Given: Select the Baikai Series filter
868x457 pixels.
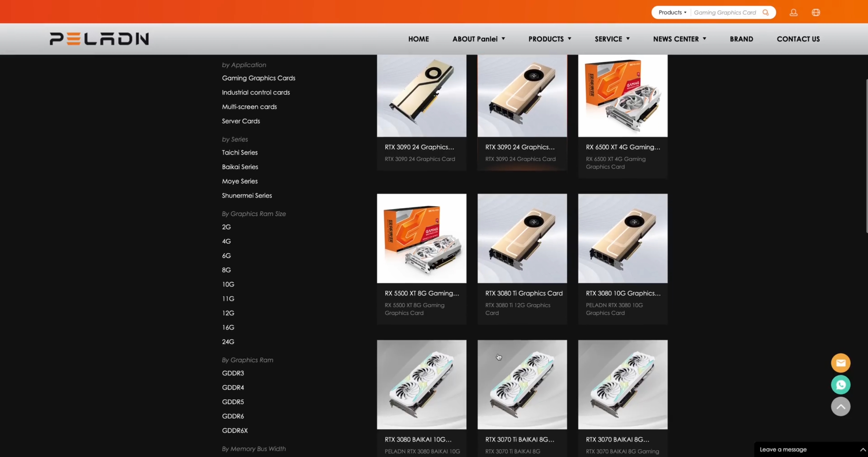Looking at the screenshot, I should (x=240, y=167).
